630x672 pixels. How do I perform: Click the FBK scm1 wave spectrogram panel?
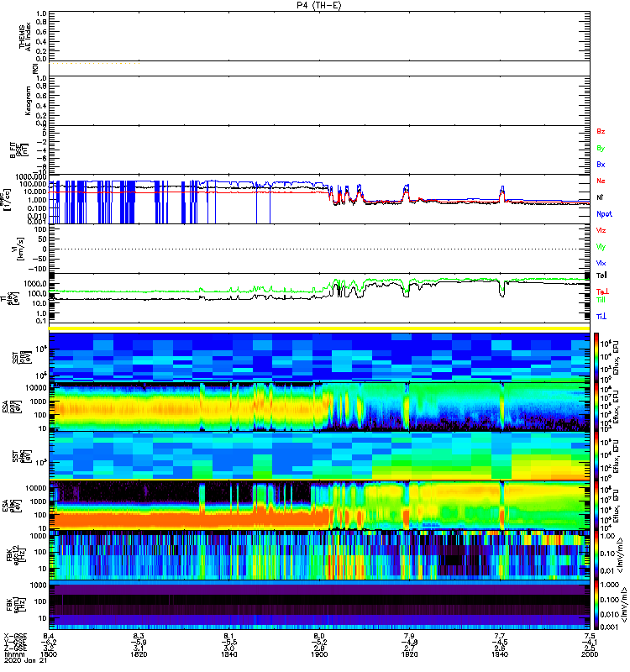tap(319, 605)
